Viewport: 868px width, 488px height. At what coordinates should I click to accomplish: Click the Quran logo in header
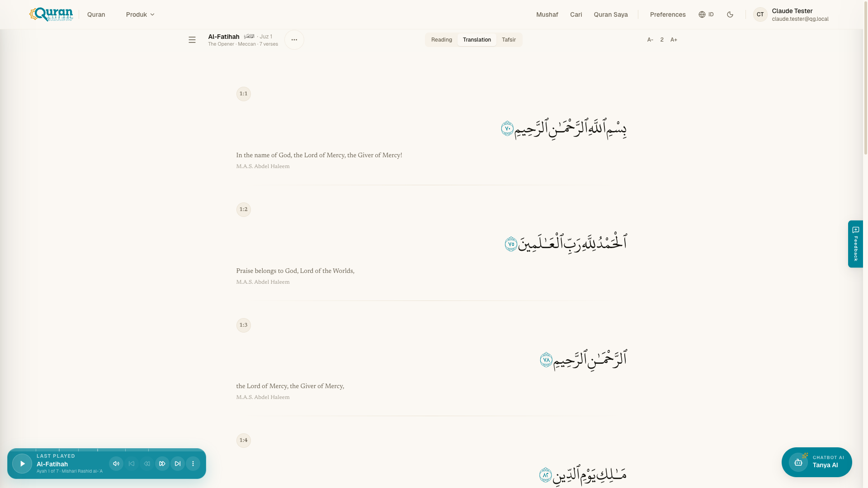point(51,14)
